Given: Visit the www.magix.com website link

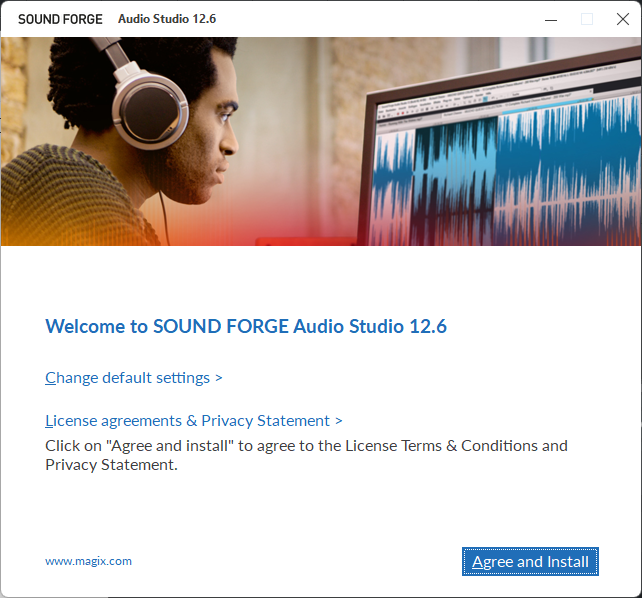Looking at the screenshot, I should pos(88,561).
